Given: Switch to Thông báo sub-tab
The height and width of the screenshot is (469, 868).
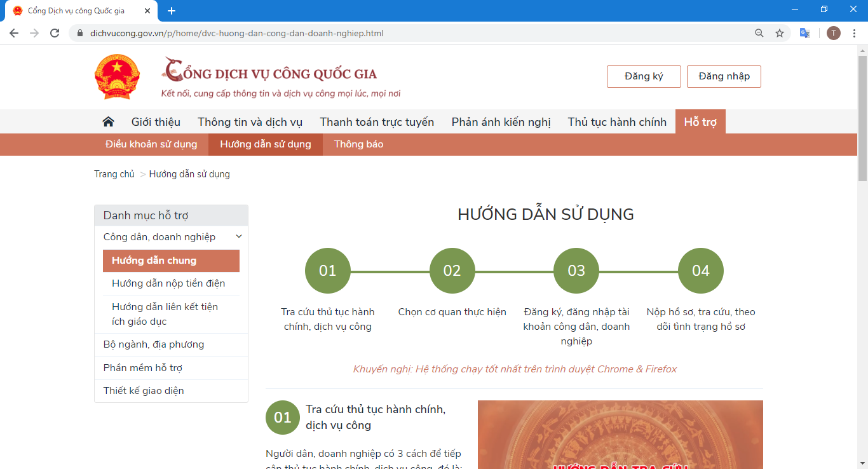Looking at the screenshot, I should (x=359, y=144).
